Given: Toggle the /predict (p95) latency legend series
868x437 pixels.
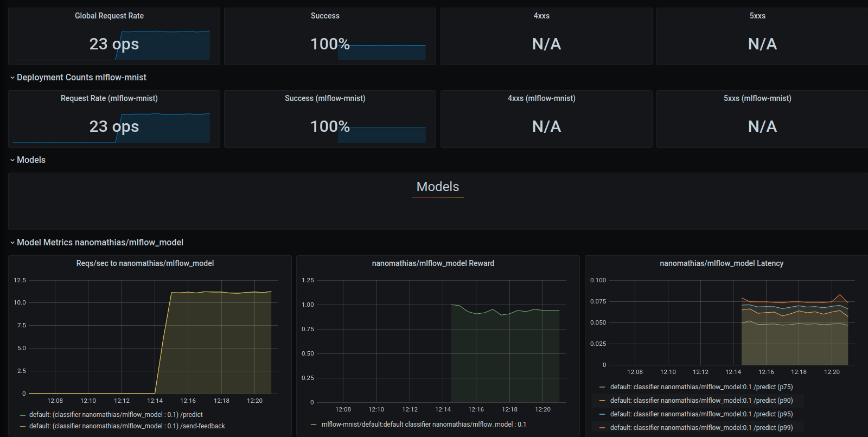Looking at the screenshot, I should pyautogui.click(x=701, y=414).
